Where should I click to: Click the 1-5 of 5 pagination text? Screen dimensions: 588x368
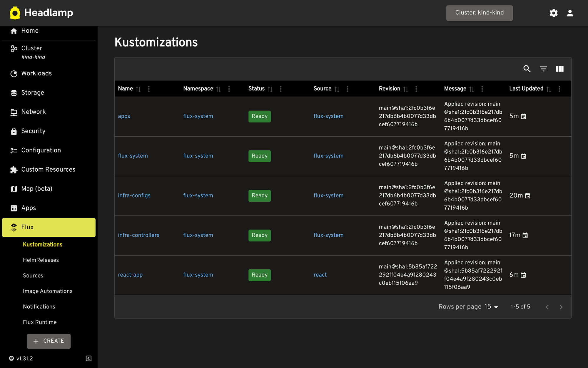(520, 307)
